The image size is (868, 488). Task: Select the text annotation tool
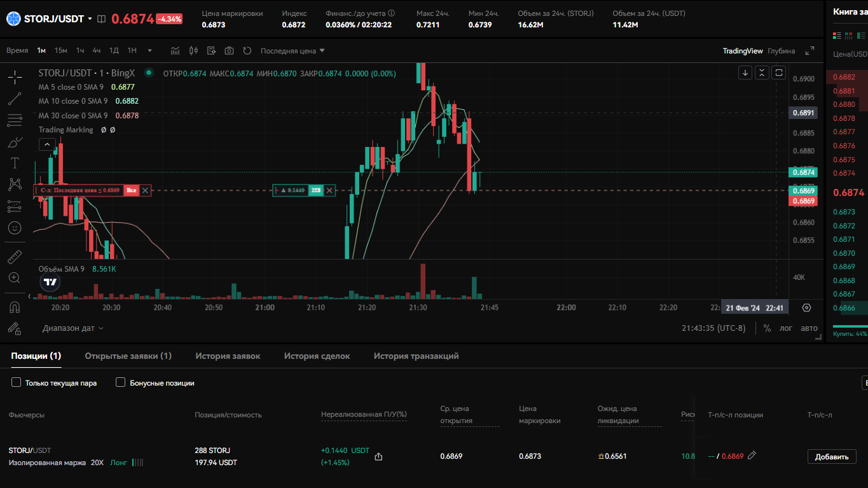tap(15, 163)
